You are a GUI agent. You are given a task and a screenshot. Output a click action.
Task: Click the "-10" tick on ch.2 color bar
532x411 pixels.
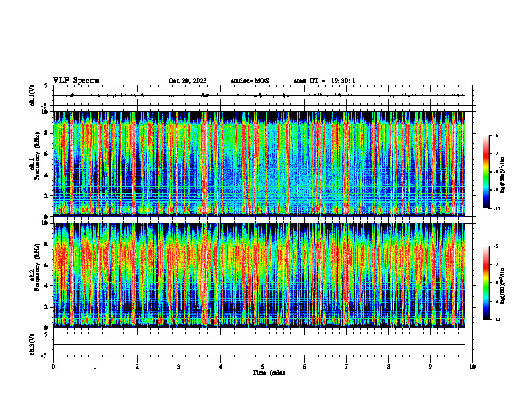(x=497, y=320)
